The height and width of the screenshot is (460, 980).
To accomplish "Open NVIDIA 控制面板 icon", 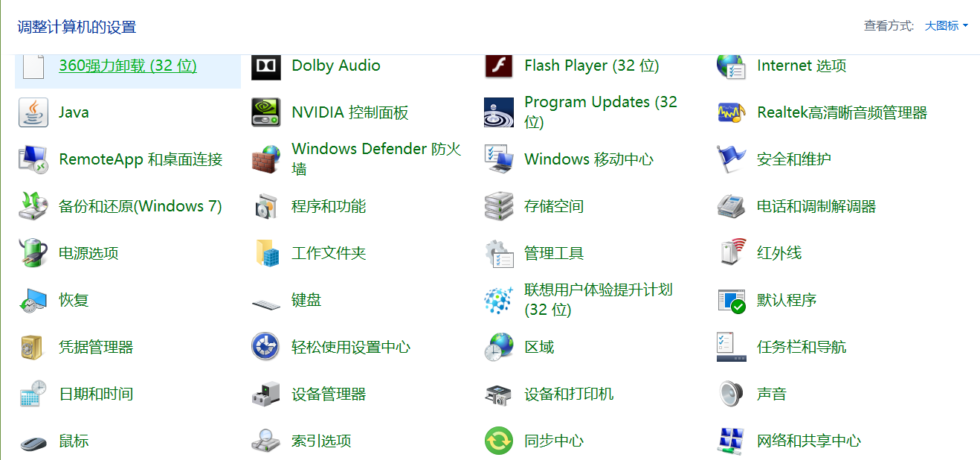I will point(265,112).
